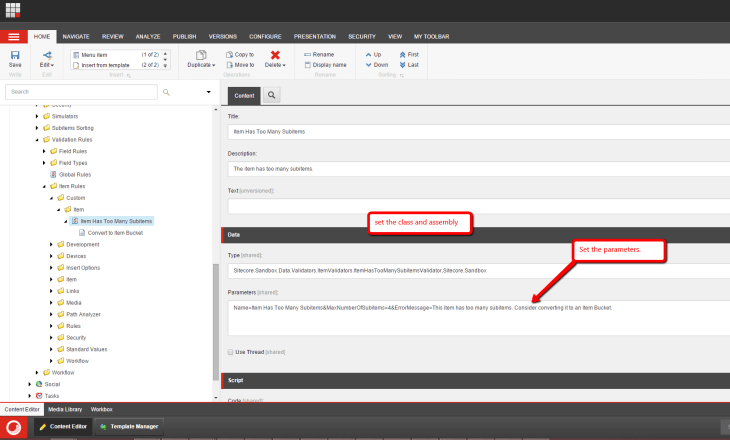Viewport: 730px width, 440px height.
Task: Collapse the Item Rules tree node
Action: coord(44,186)
